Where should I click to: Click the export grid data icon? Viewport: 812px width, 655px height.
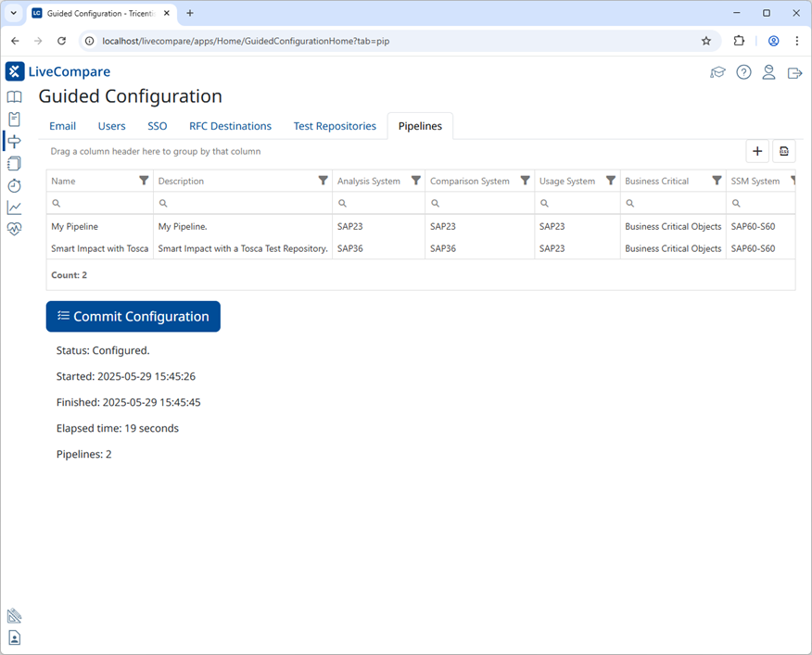[783, 151]
